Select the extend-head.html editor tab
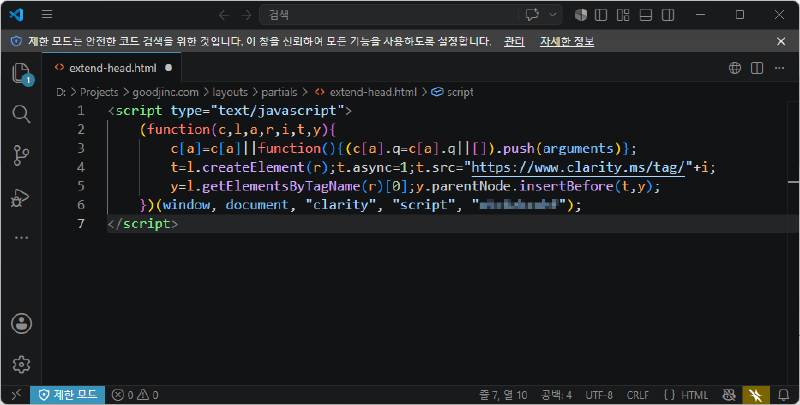 (x=111, y=68)
